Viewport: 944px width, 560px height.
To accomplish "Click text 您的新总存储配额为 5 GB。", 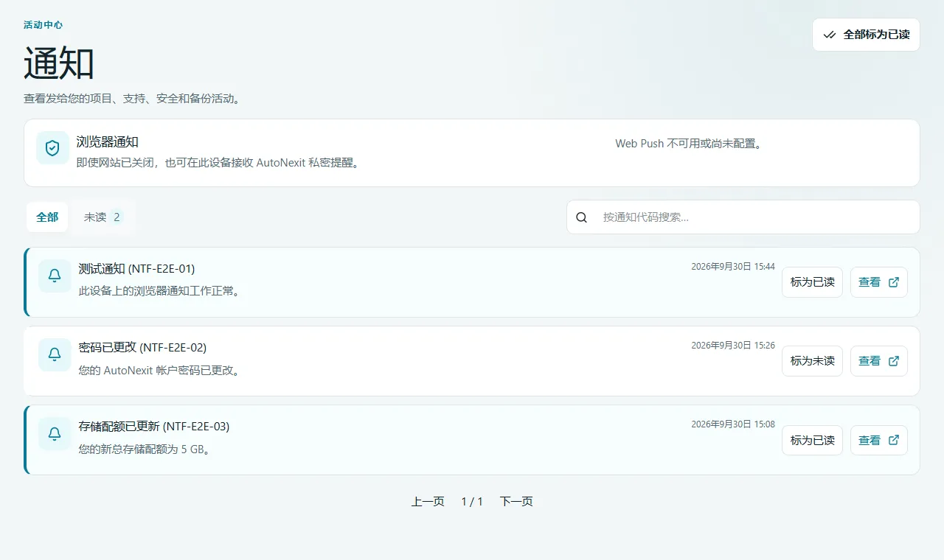I will (x=146, y=449).
